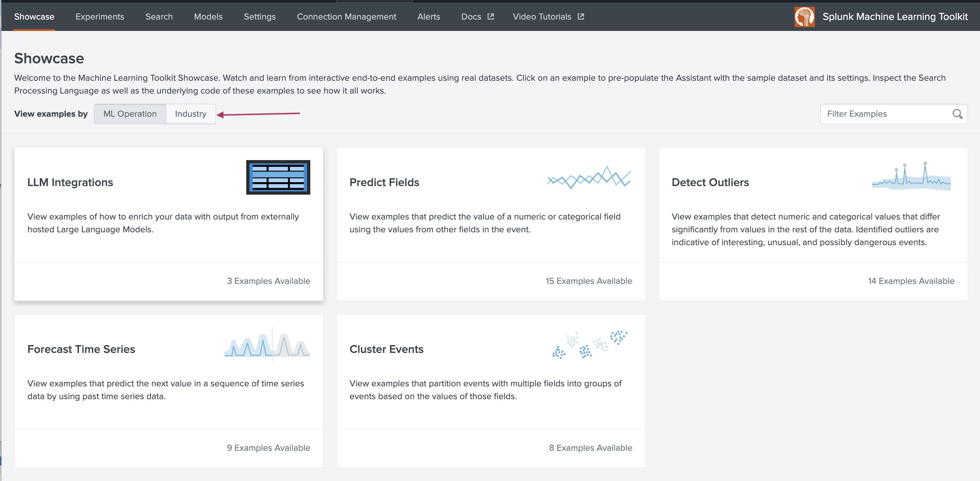
Task: Click the LLM Integrations description text
Action: [163, 223]
